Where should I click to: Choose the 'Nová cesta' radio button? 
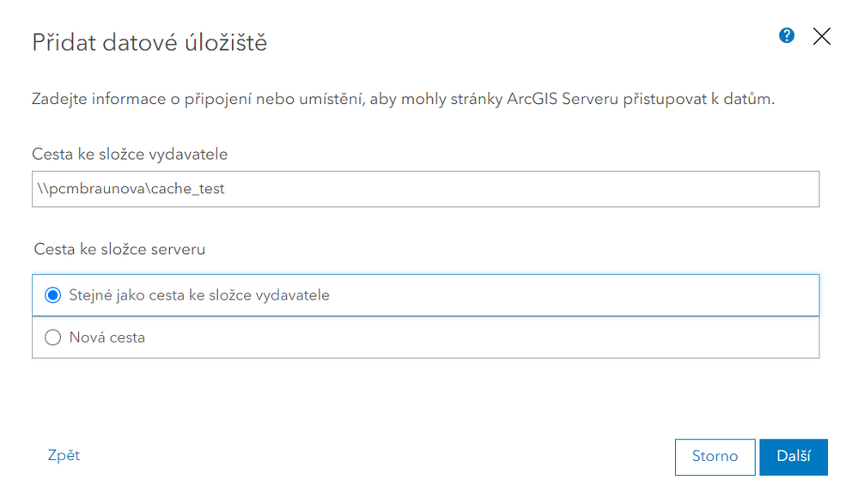point(53,337)
